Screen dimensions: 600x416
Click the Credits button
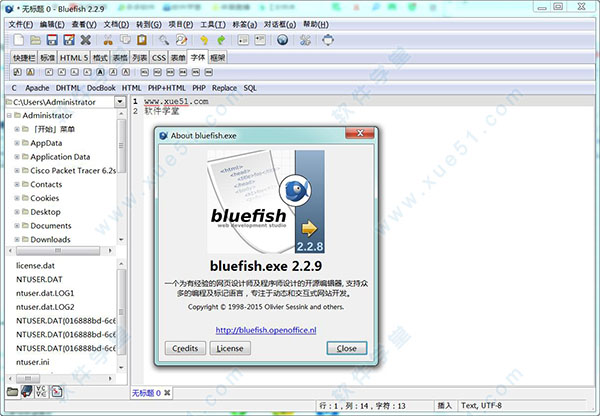coord(185,348)
